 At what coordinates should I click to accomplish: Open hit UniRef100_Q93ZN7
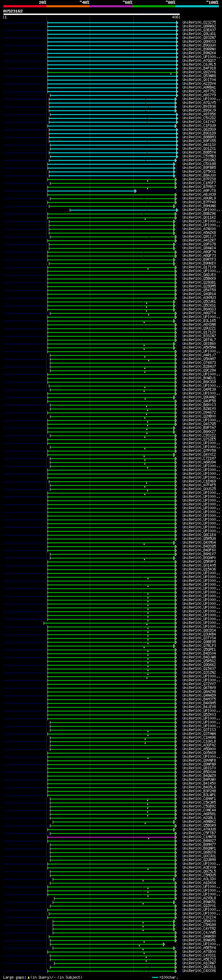click(x=199, y=38)
